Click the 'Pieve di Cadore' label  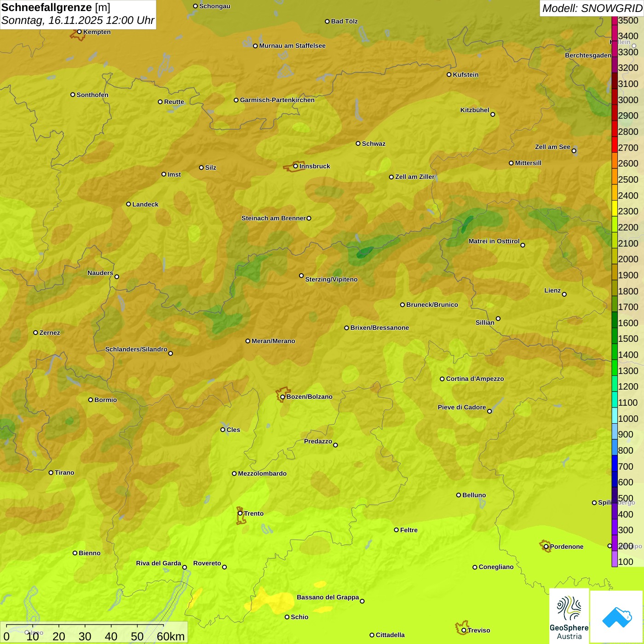click(x=462, y=407)
